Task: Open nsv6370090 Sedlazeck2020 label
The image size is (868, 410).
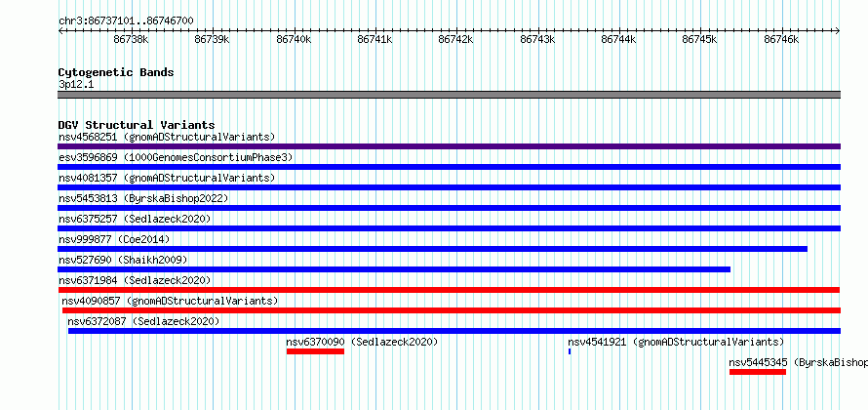Action: click(x=362, y=342)
